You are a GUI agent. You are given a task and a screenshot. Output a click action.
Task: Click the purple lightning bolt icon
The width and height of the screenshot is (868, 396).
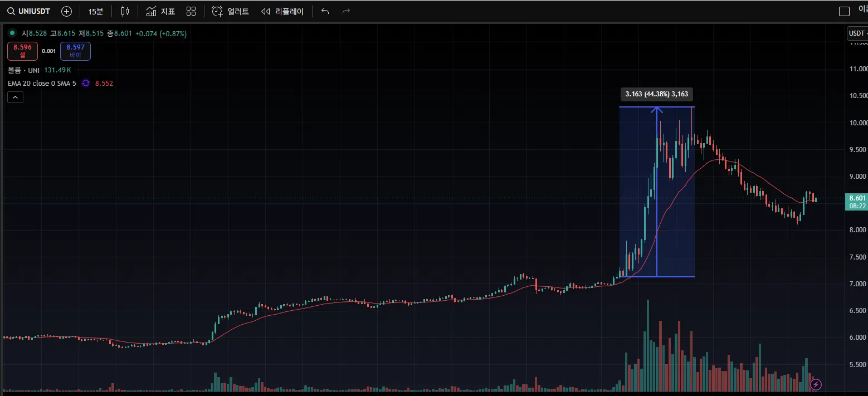(816, 384)
